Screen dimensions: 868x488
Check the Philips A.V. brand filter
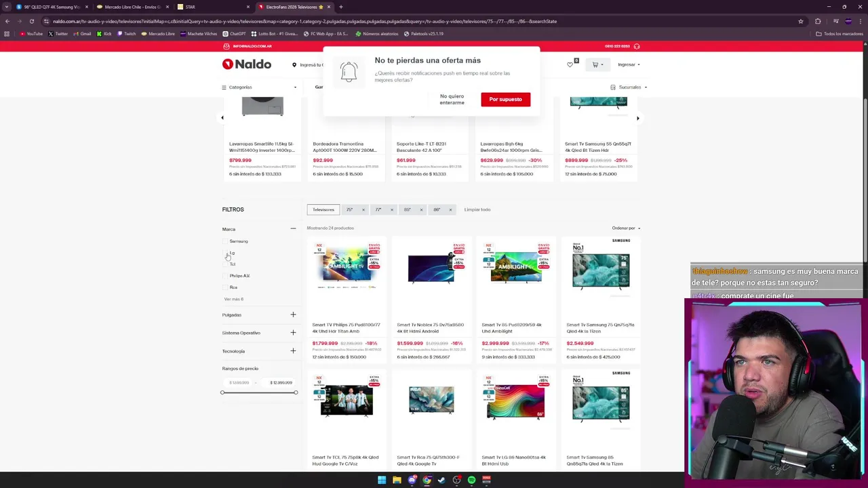click(226, 276)
